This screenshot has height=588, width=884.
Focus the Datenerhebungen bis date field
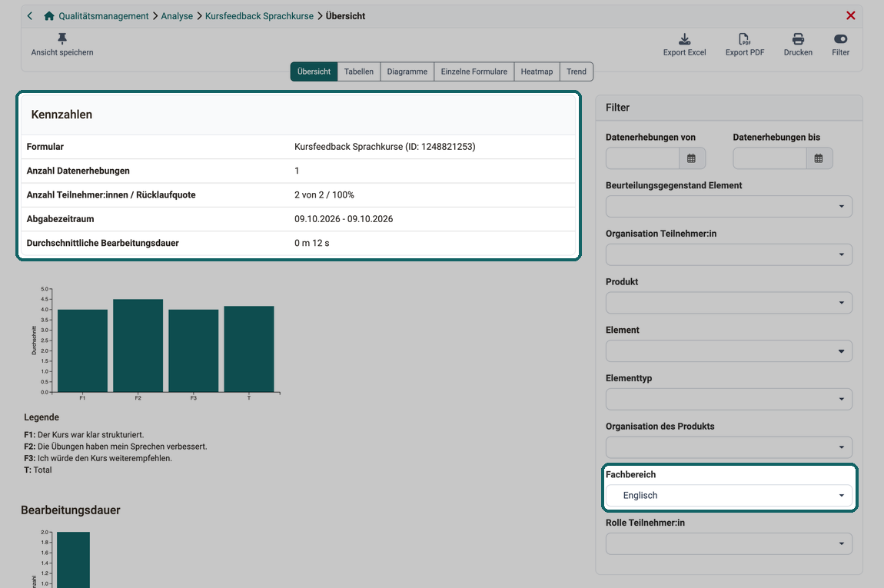pyautogui.click(x=770, y=158)
